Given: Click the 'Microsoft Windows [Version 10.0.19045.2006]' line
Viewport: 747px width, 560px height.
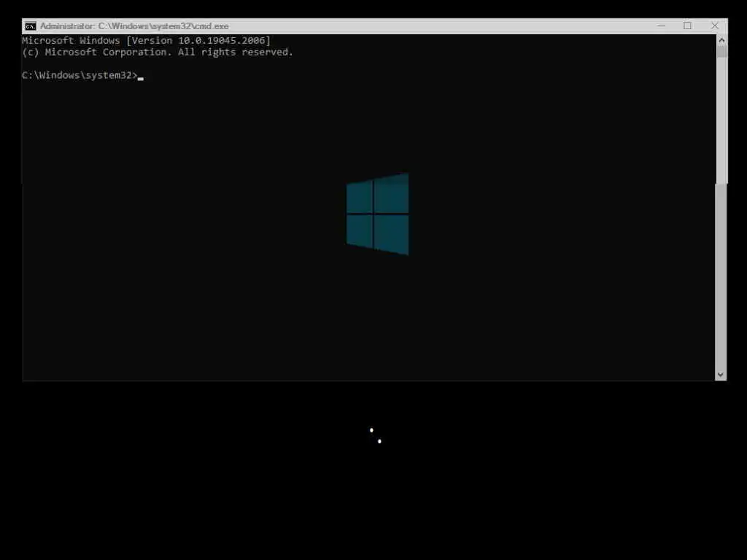Looking at the screenshot, I should pyautogui.click(x=146, y=41).
